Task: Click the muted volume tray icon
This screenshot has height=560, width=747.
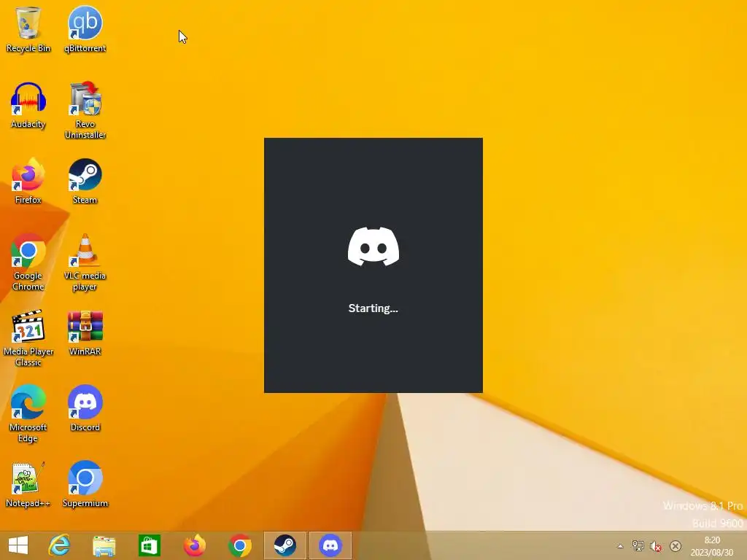Action: (656, 546)
